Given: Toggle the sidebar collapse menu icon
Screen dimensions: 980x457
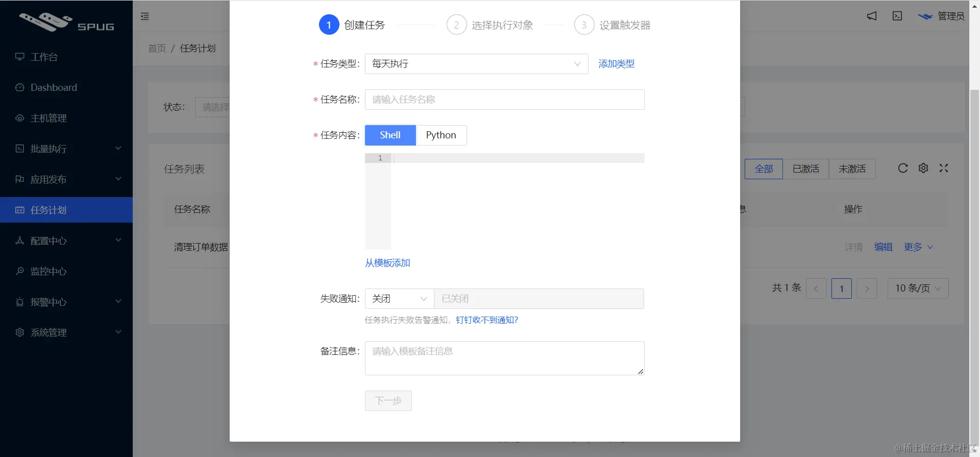Looking at the screenshot, I should [145, 16].
